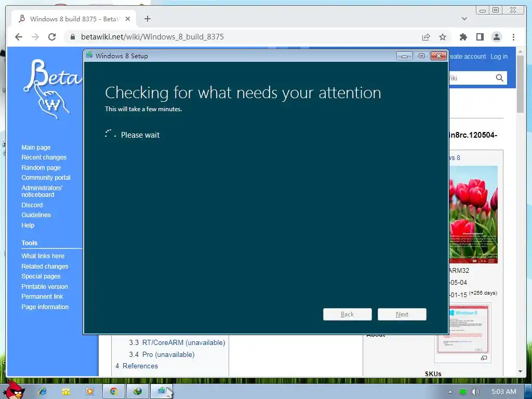Click the Back button in Setup
The height and width of the screenshot is (399, 532).
point(348,314)
